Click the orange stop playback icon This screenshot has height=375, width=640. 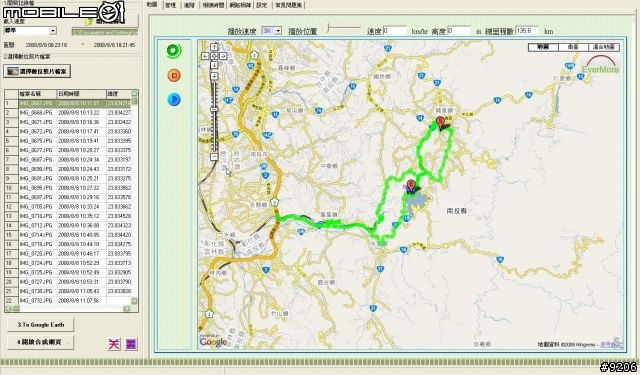coord(174,75)
